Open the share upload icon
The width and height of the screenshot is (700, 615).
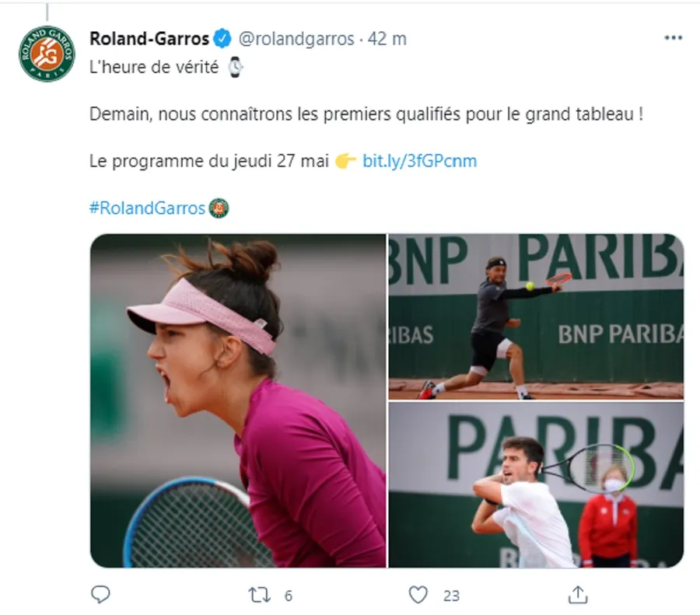click(578, 595)
